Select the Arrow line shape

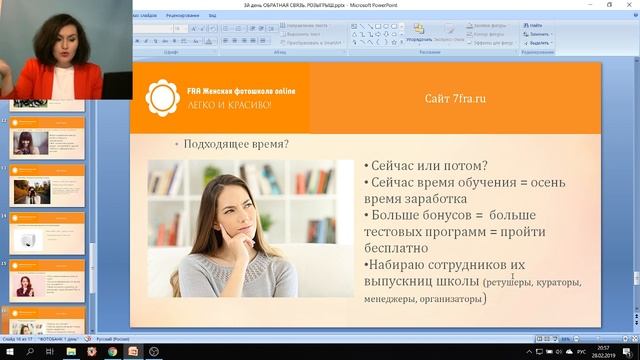point(370,27)
